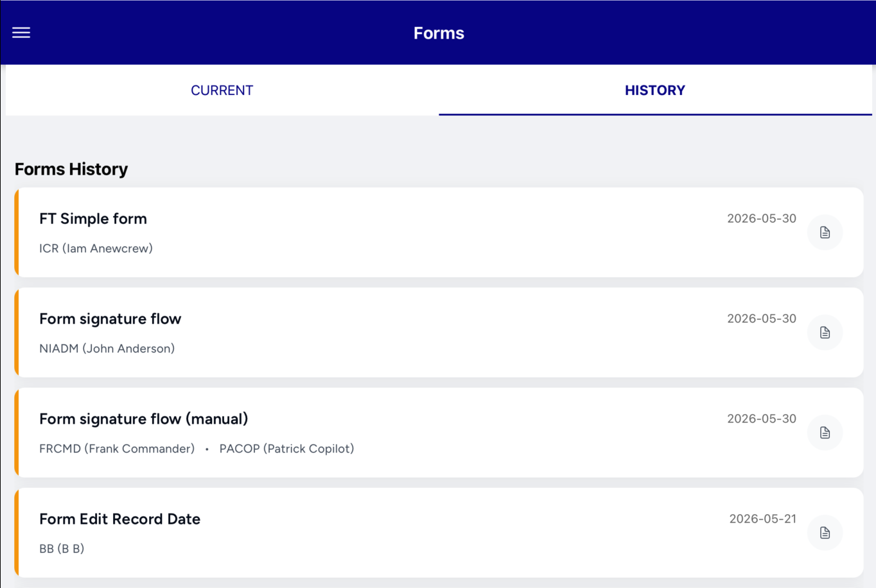Open document icon for Form signature flow (manual)

[x=825, y=433]
